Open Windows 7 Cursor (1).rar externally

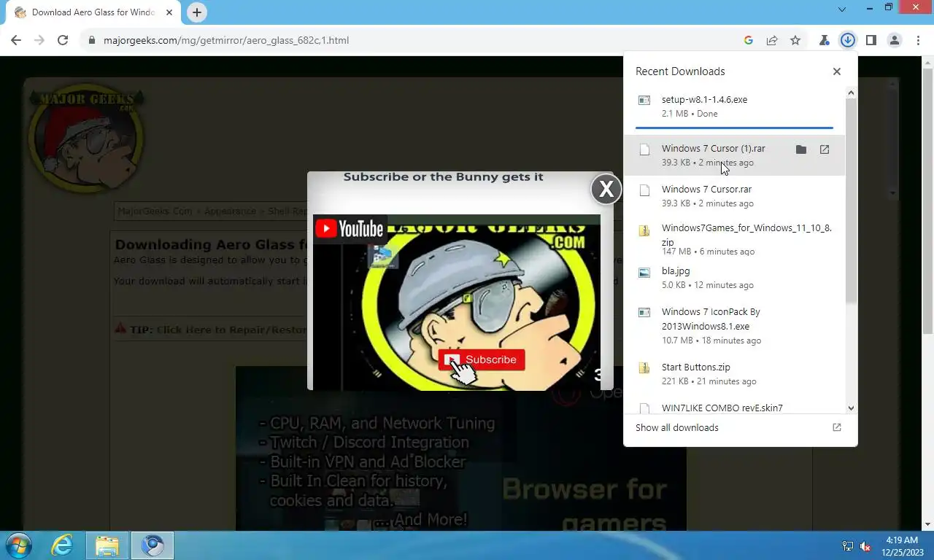pos(825,149)
